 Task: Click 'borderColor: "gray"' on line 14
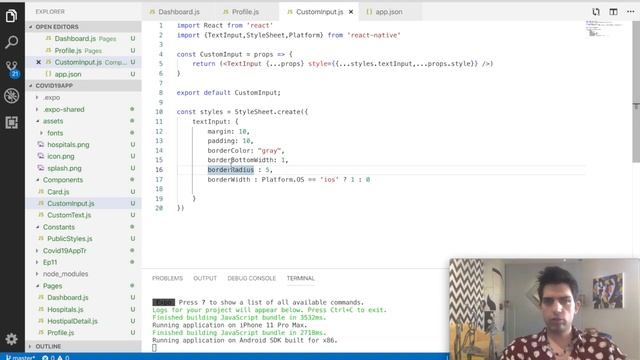(x=246, y=151)
